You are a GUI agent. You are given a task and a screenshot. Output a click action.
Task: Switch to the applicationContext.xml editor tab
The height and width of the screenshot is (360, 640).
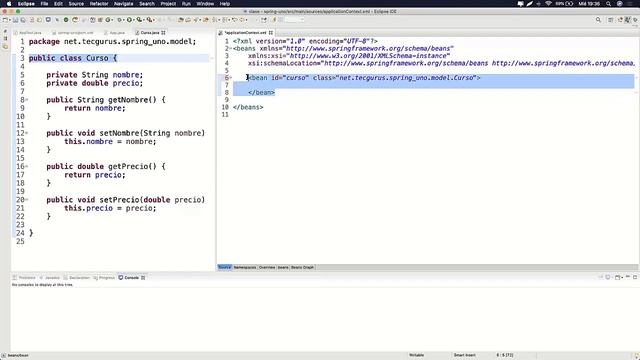point(245,33)
